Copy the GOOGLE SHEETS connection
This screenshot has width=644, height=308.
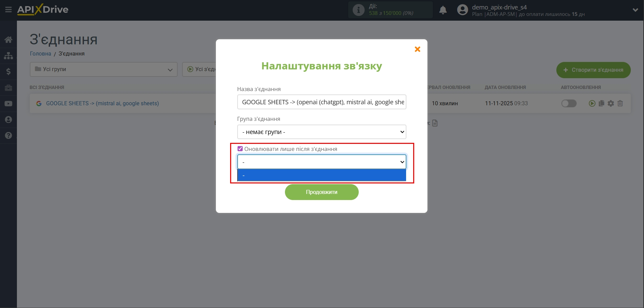pyautogui.click(x=601, y=104)
